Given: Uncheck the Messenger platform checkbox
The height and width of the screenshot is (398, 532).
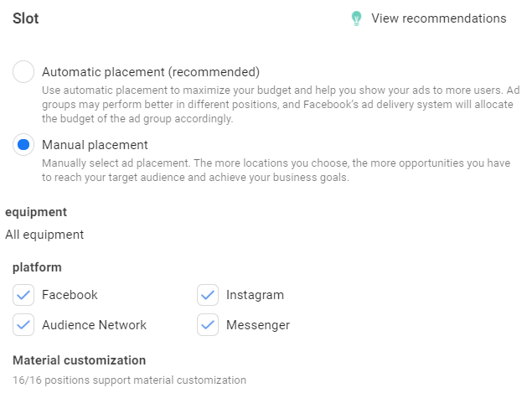Looking at the screenshot, I should coord(208,325).
